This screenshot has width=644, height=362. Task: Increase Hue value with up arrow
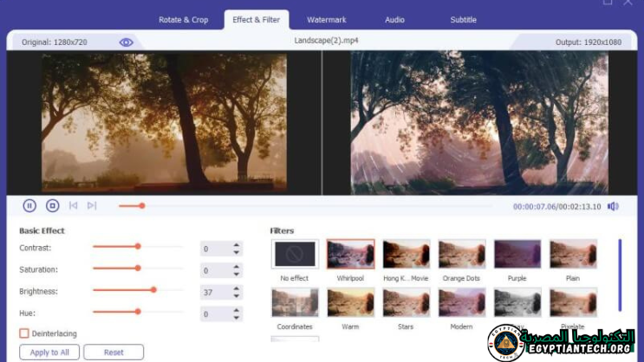click(x=236, y=310)
